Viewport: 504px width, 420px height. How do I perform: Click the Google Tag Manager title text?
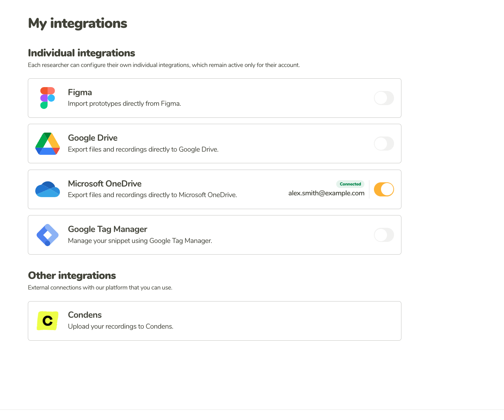[107, 229]
